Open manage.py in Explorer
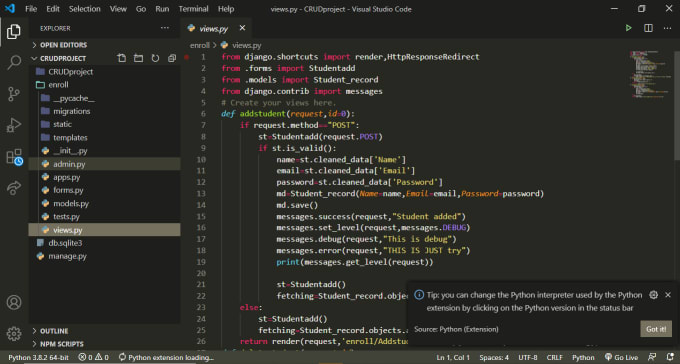This screenshot has width=680, height=364. [x=105, y=256]
